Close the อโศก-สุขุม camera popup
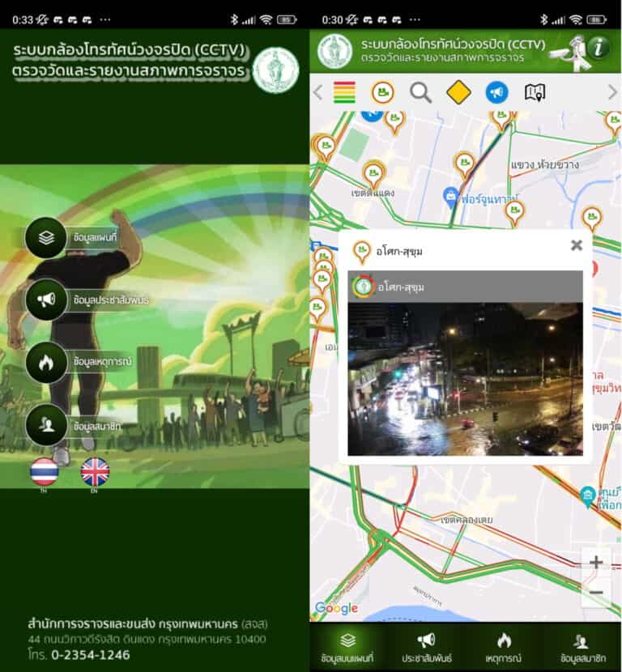622x672 pixels. pyautogui.click(x=576, y=245)
